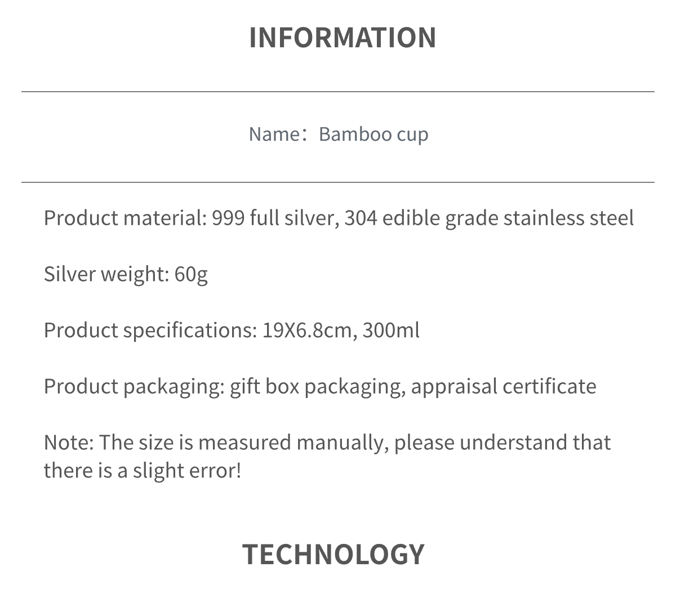The height and width of the screenshot is (616, 676).
Task: Click the "Product specifications" label
Action: click(150, 330)
